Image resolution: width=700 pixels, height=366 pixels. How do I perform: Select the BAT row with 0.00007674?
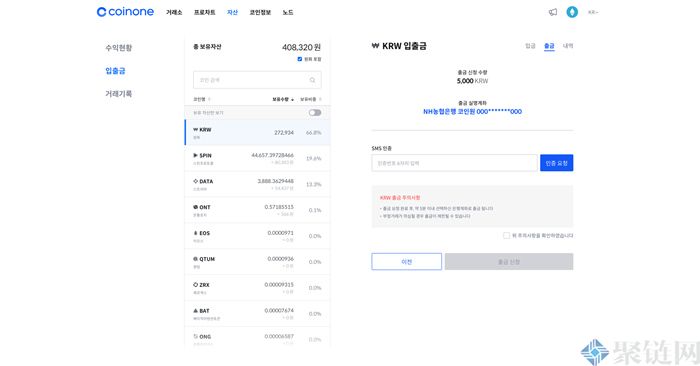click(258, 314)
